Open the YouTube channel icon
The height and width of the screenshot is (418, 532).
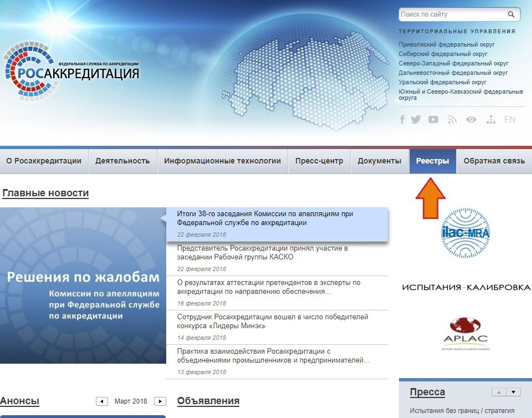(x=433, y=119)
